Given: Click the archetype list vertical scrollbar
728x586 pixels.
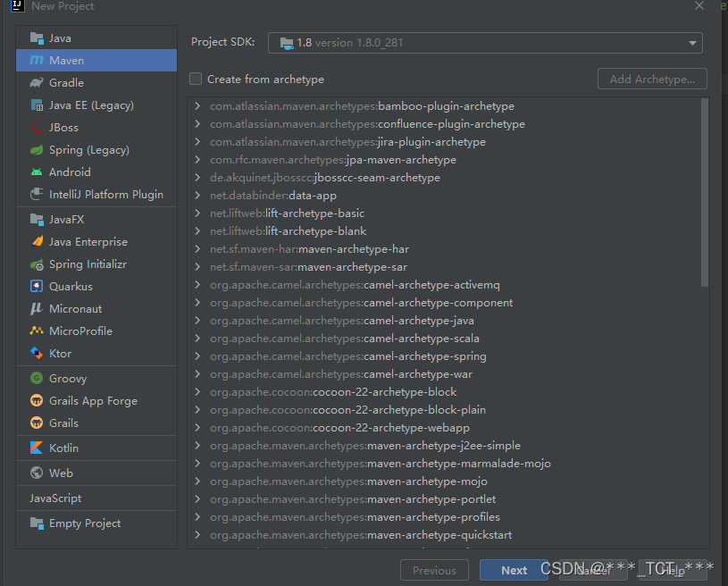Looking at the screenshot, I should pos(705,193).
